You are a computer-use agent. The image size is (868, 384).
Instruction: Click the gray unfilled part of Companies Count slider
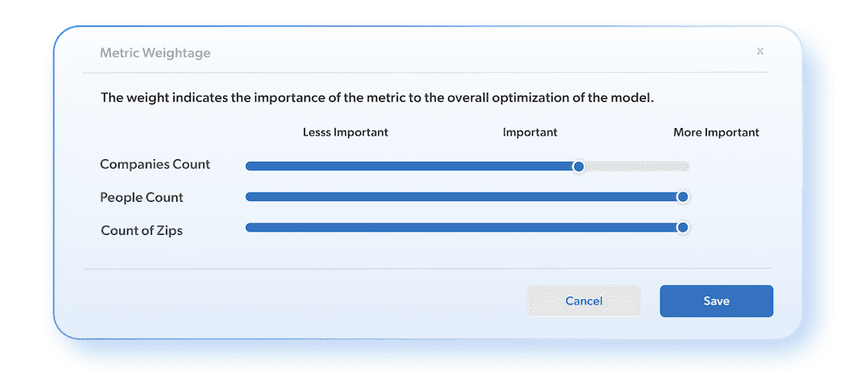637,166
